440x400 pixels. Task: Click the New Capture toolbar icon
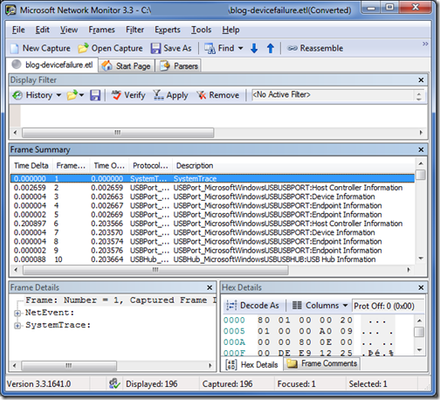click(15, 49)
